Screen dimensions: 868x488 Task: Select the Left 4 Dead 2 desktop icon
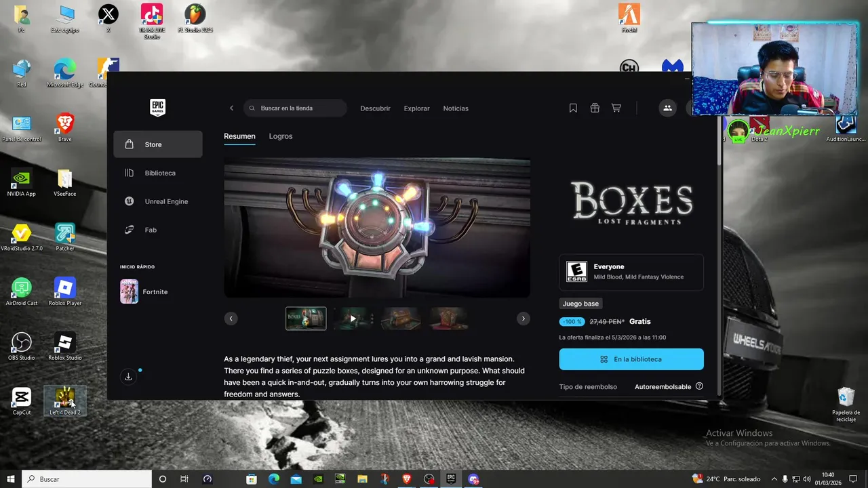65,401
